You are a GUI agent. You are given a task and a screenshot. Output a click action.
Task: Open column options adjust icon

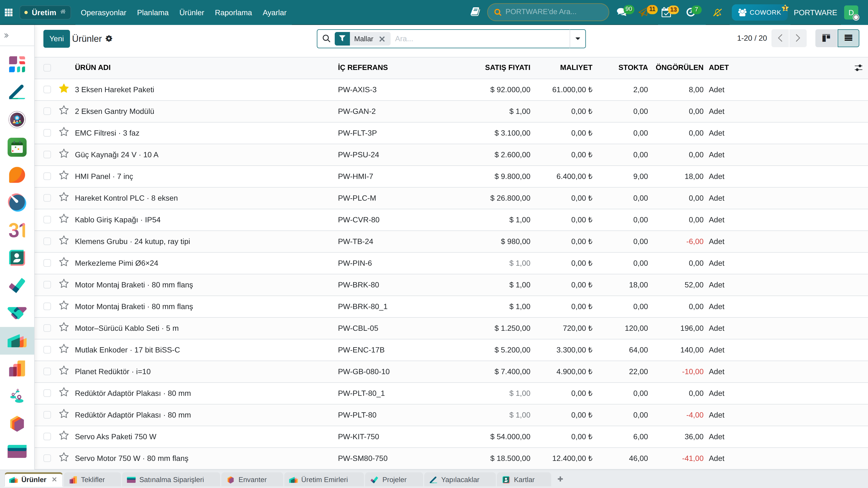click(x=858, y=68)
